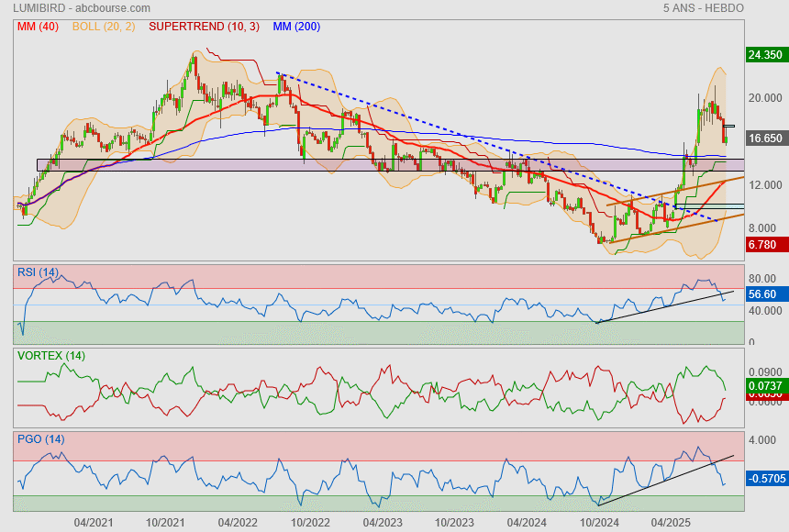Select the RSI (14) panel label
Image resolution: width=789 pixels, height=532 pixels.
[38, 272]
